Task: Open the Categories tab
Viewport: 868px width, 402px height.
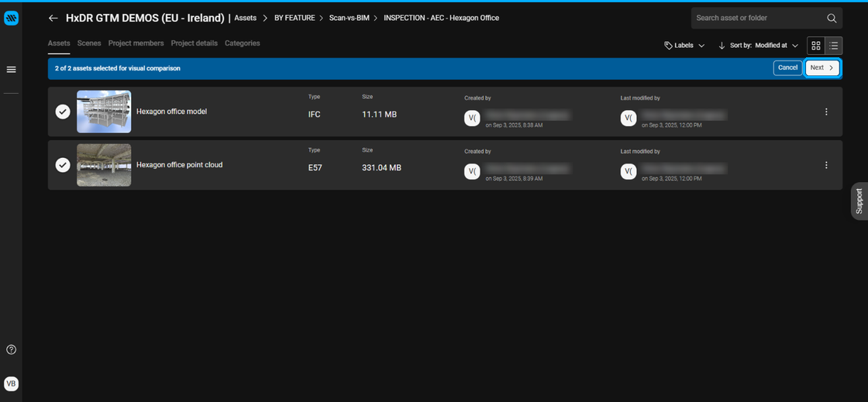Action: 243,43
